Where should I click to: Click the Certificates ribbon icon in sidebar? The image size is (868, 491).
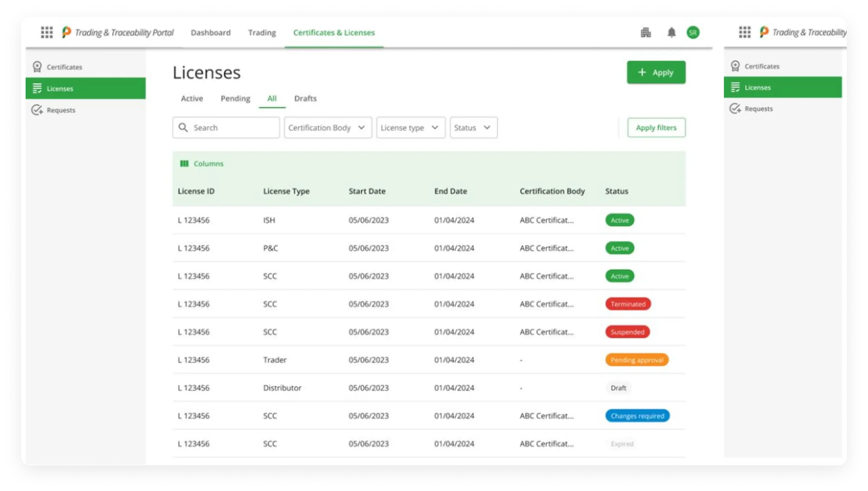click(x=37, y=67)
